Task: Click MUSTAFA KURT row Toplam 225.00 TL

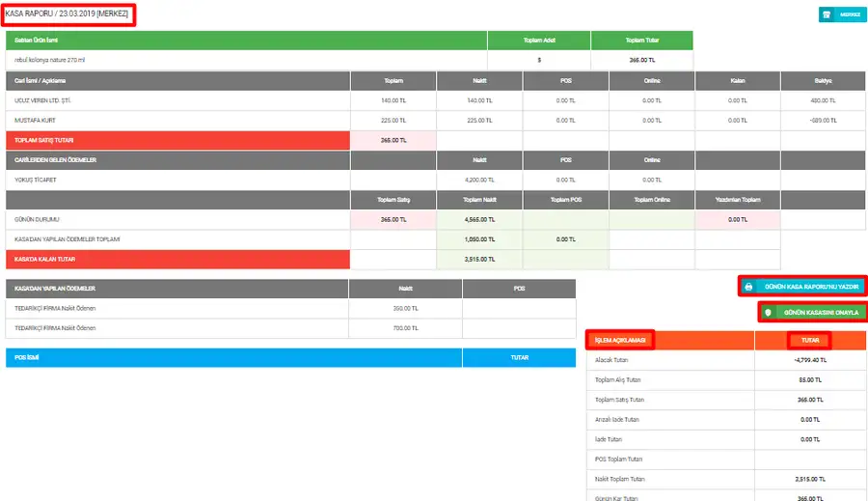Action: (393, 121)
